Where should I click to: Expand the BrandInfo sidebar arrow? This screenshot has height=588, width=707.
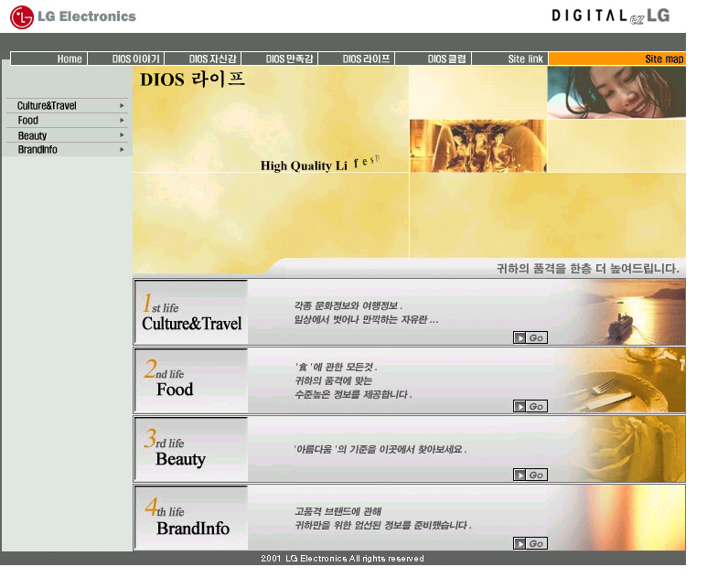(x=122, y=149)
